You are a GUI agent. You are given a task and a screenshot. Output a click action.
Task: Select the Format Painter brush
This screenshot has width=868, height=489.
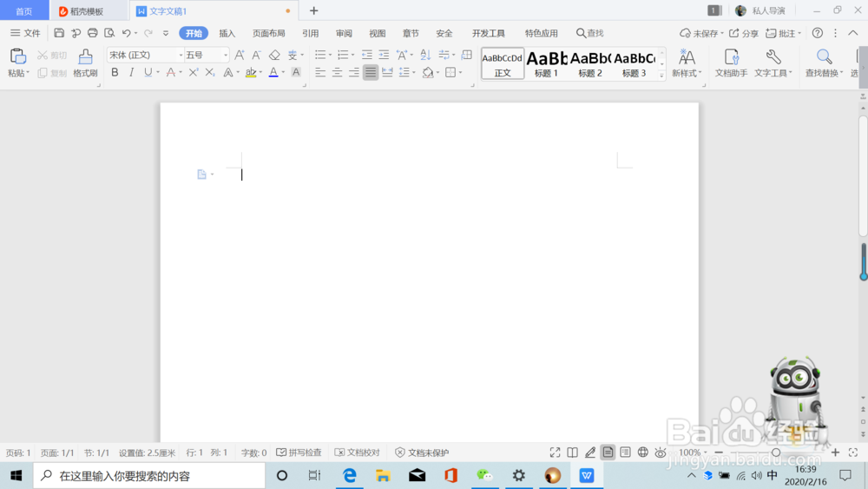coord(85,56)
